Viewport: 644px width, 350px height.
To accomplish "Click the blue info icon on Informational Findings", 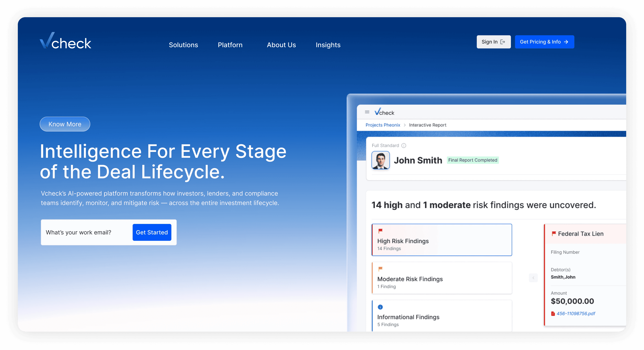I will 380,307.
